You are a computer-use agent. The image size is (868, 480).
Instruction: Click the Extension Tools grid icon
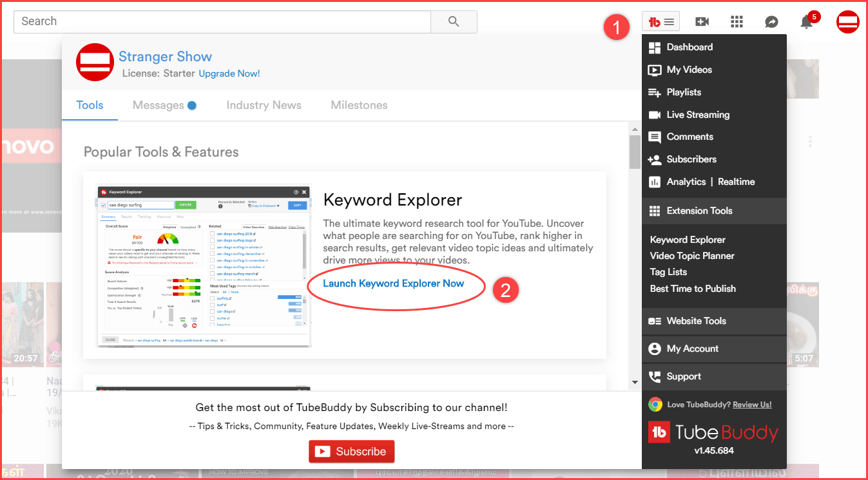[x=655, y=211]
